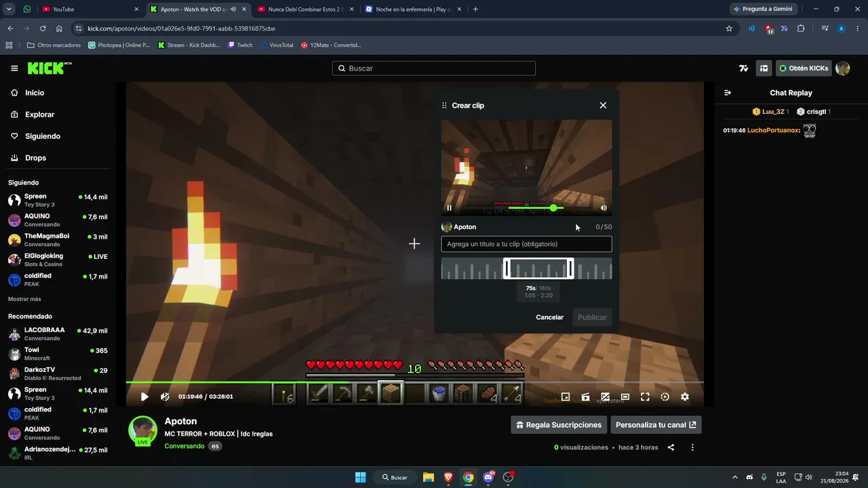Open the Chrome three-dot menu
Screen dimensions: 868x488
857,28
